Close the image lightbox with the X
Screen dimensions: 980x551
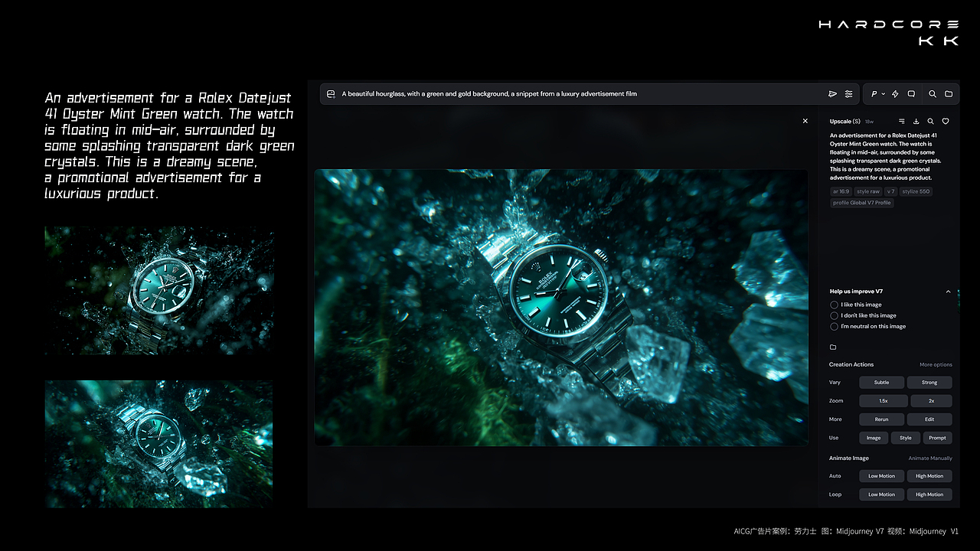pos(805,121)
